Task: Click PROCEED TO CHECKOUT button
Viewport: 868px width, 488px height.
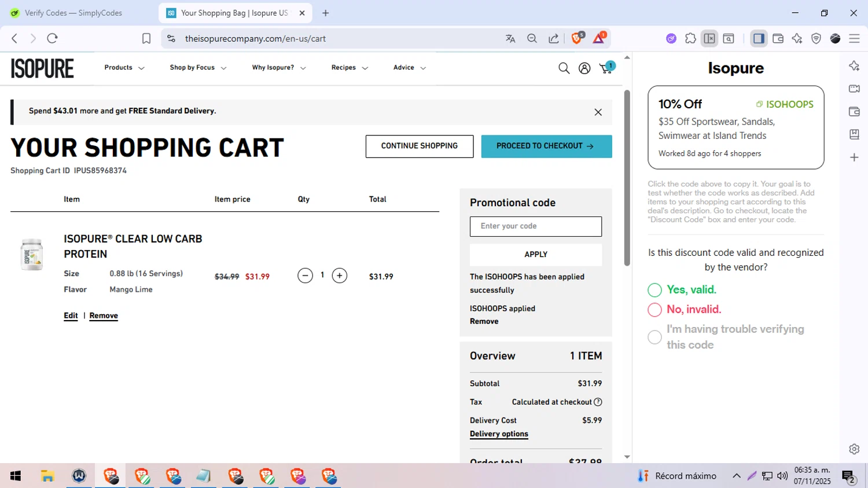Action: (546, 146)
